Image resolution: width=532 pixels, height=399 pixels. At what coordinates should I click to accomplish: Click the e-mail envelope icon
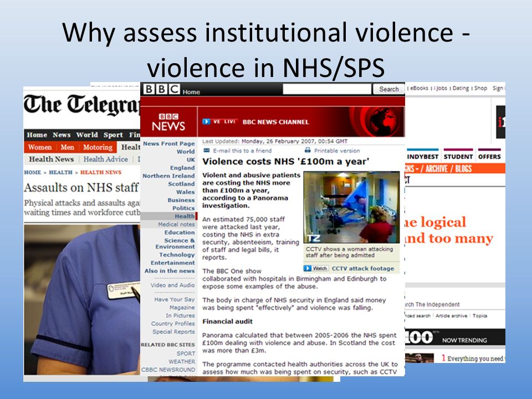coord(206,150)
